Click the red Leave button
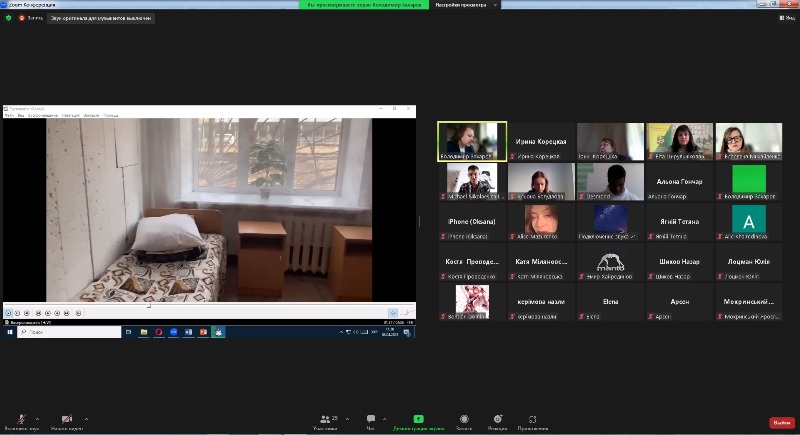 [782, 423]
